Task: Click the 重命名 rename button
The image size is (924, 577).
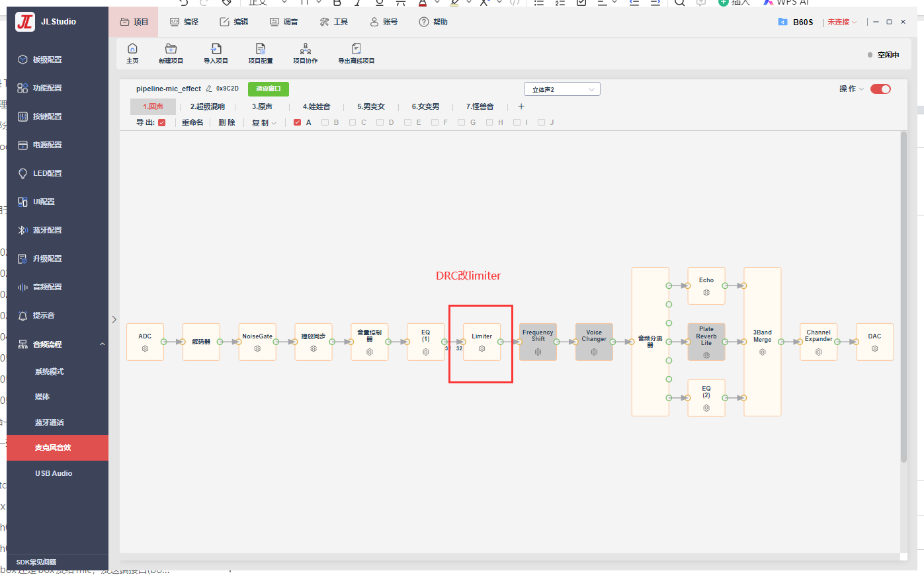Action: (x=192, y=123)
